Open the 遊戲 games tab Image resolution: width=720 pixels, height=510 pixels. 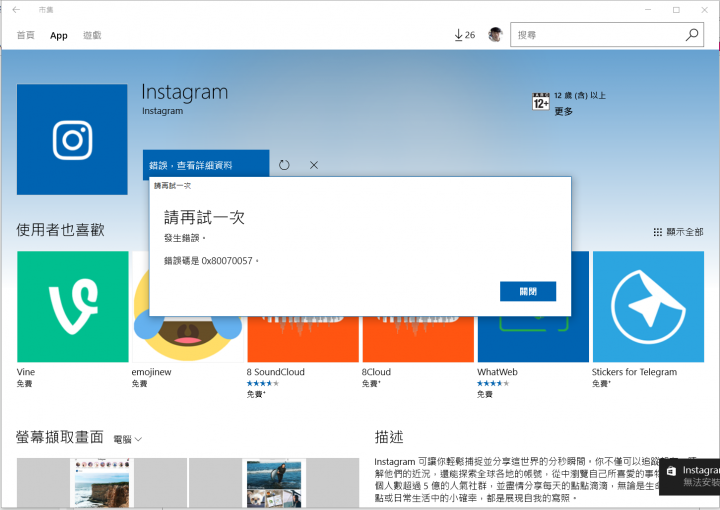point(92,35)
